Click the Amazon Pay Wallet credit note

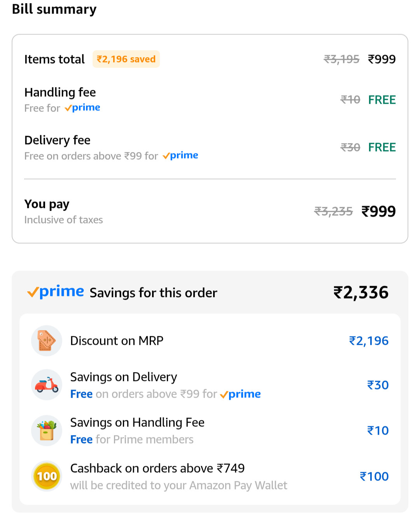pyautogui.click(x=178, y=485)
